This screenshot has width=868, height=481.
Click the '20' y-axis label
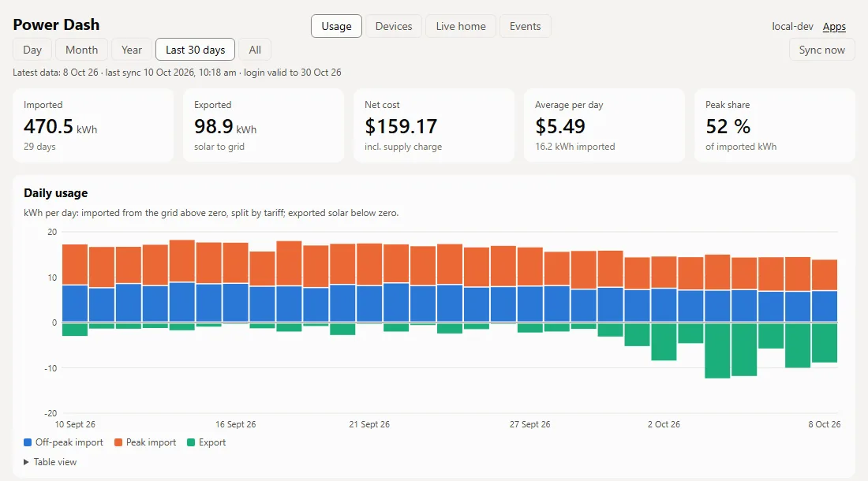point(52,232)
